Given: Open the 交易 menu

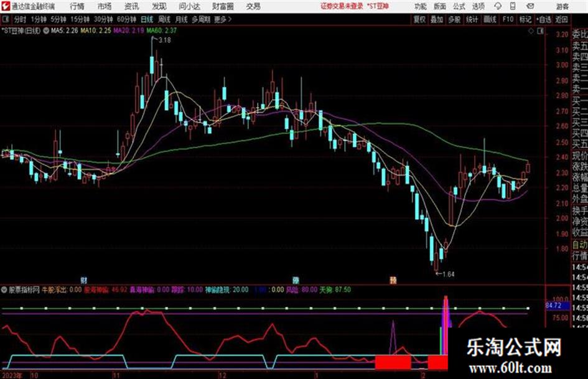Looking at the screenshot, I should (253, 6).
